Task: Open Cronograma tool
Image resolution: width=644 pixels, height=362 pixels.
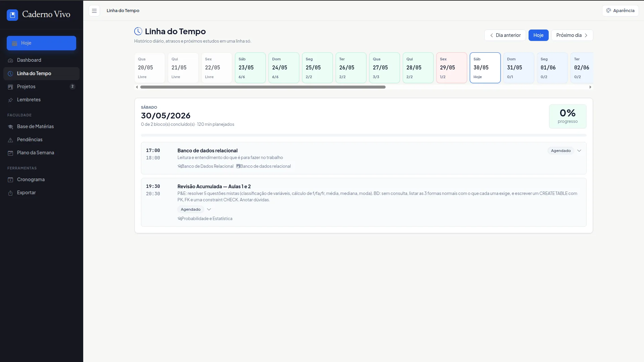Action: click(x=41, y=179)
